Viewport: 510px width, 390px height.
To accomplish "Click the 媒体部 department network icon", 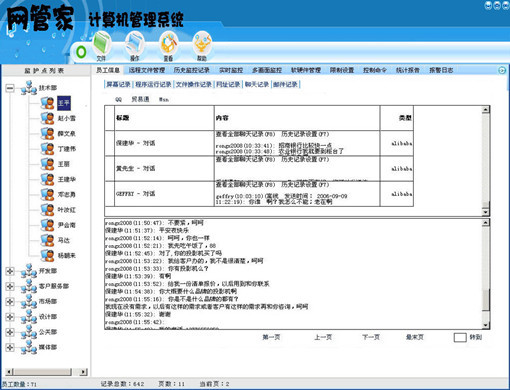I will [x=29, y=347].
